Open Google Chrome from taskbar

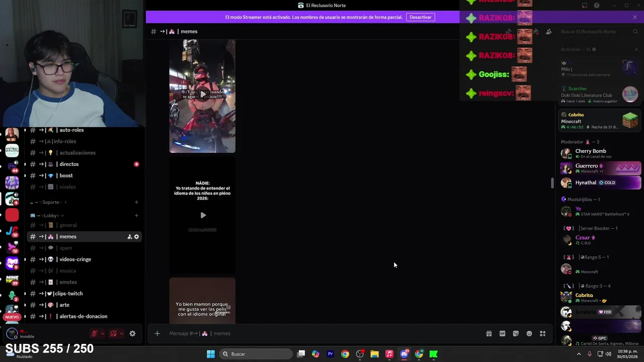(345, 354)
